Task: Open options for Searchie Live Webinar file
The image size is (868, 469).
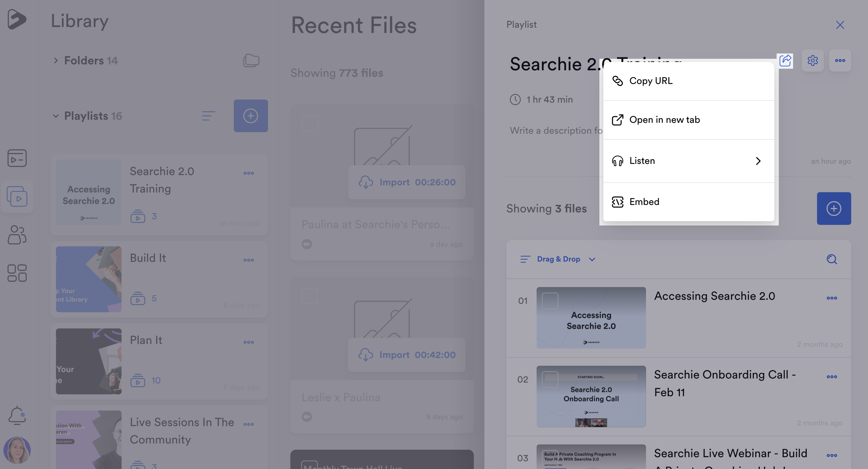Action: [832, 455]
